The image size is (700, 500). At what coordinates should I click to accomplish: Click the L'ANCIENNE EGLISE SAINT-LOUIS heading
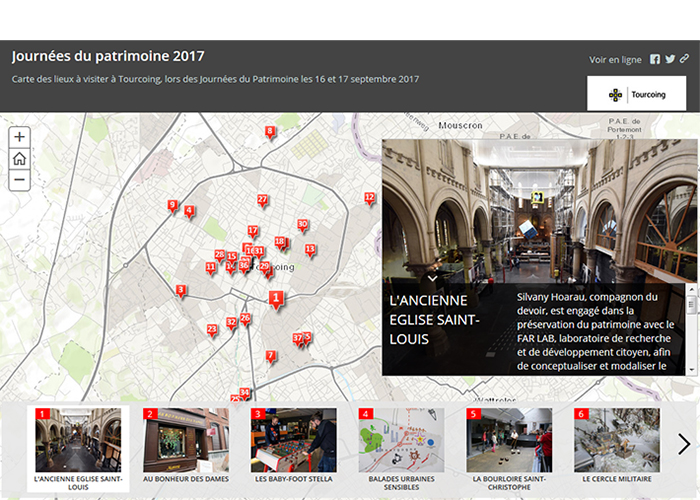[434, 320]
